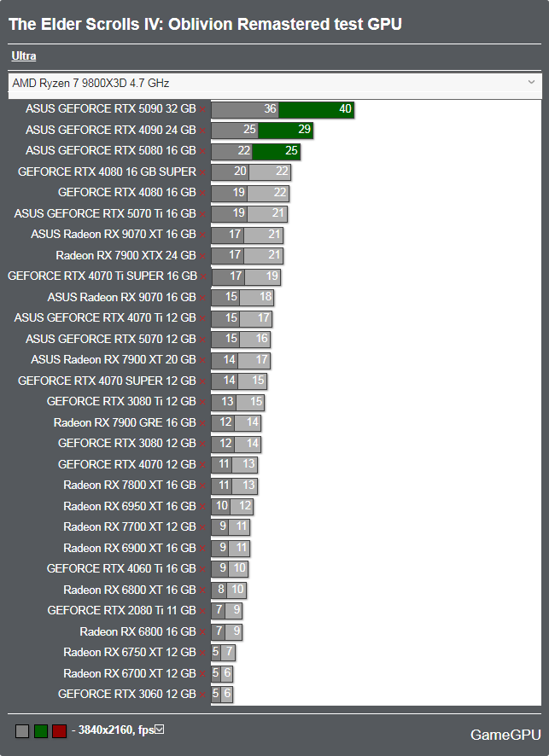Remove ASUS GEFORCE RTX 4090 24 GB with red x
This screenshot has width=549, height=756.
click(x=202, y=131)
